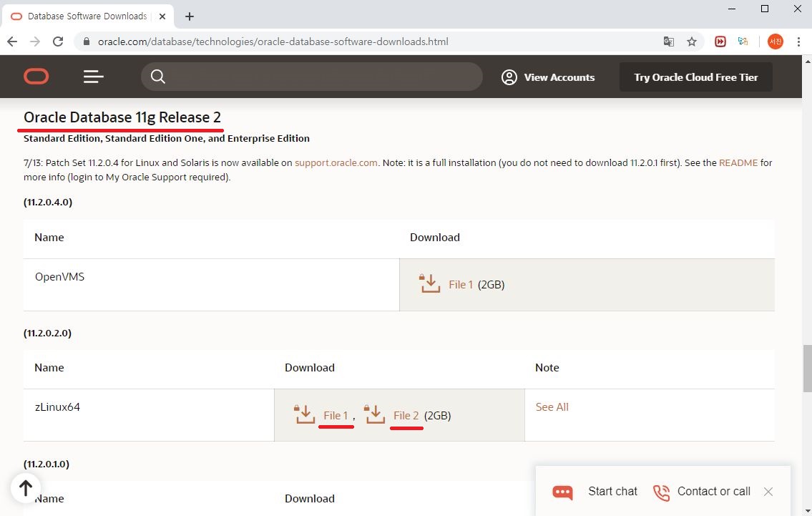Click zLinux64 File 2 download icon
The image size is (812, 516).
point(374,414)
